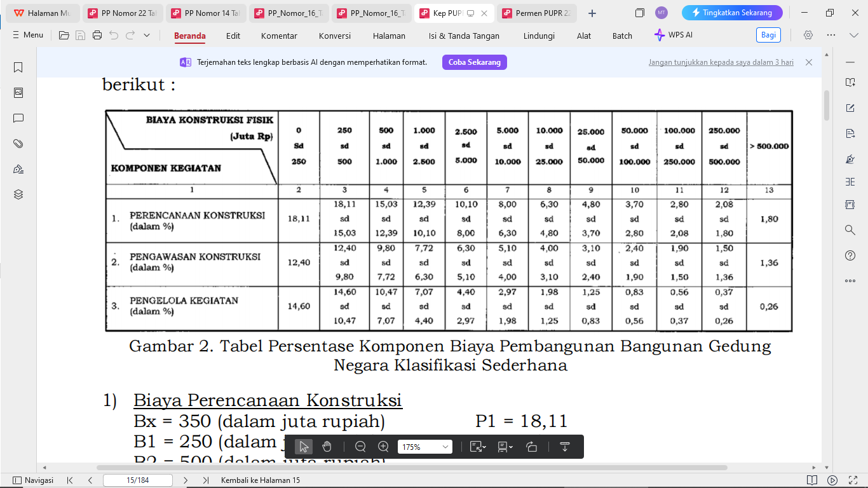This screenshot has height=488, width=868.
Task: Click the pen sign icon in right sidebar
Action: (850, 158)
